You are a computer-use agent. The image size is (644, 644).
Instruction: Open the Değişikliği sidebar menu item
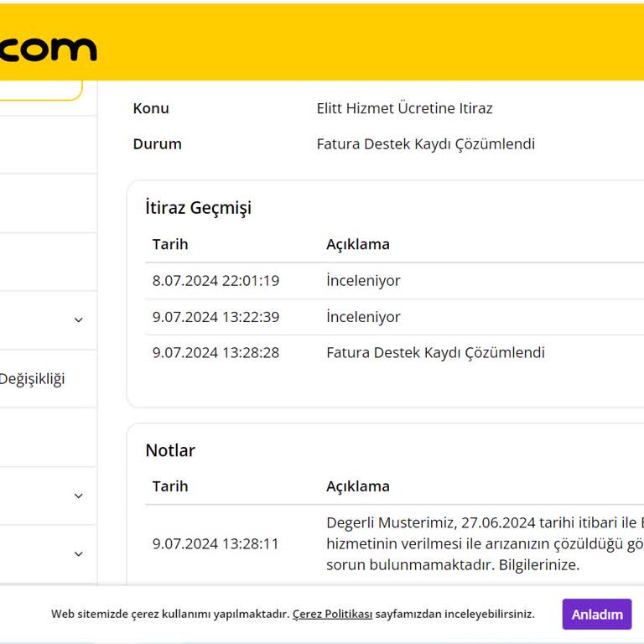32,378
